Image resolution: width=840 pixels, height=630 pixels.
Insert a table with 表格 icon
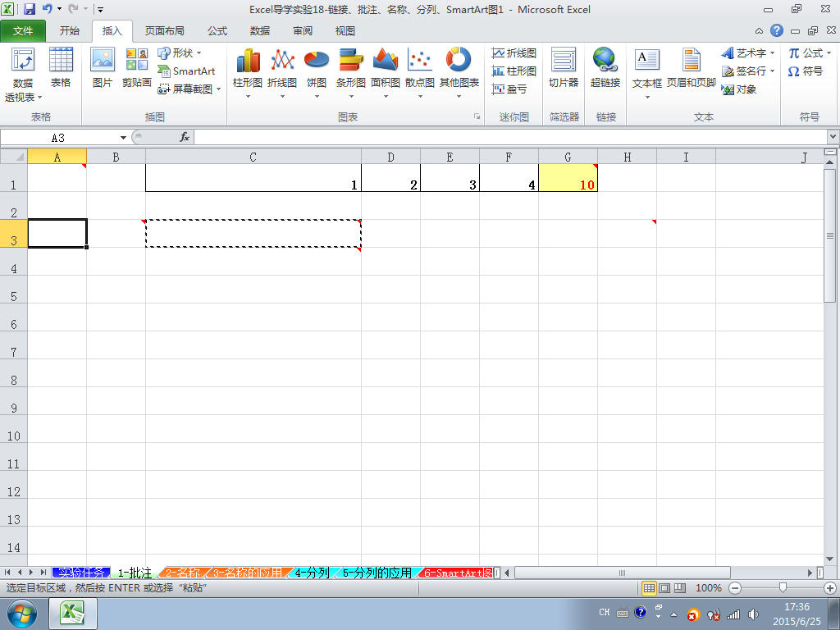[61, 68]
